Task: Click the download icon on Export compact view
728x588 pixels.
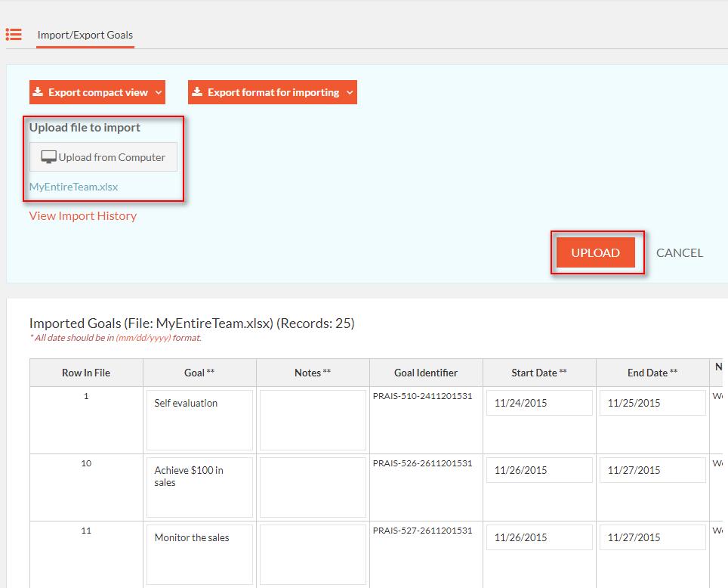Action: pyautogui.click(x=38, y=91)
